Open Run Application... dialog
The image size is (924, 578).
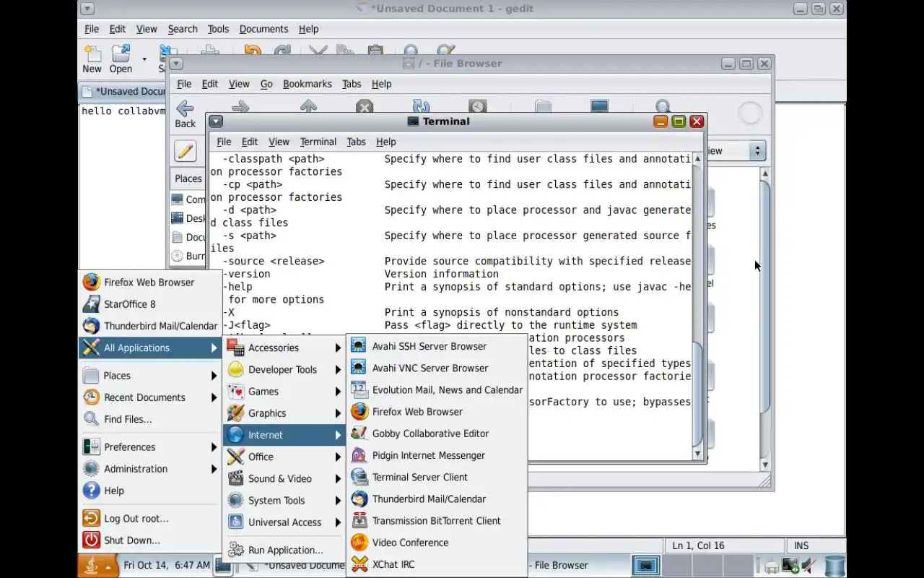point(284,550)
